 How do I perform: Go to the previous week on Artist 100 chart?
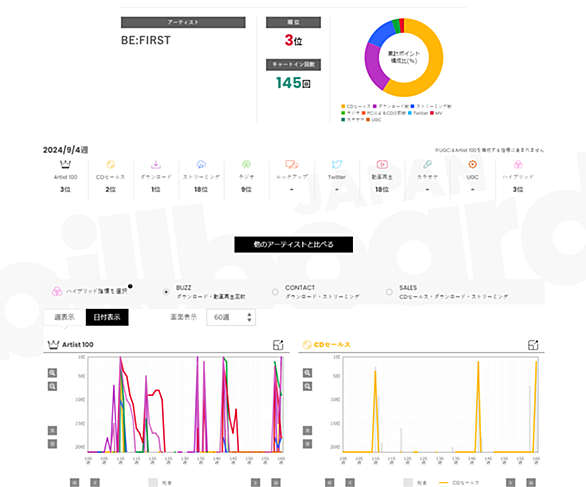[x=95, y=483]
